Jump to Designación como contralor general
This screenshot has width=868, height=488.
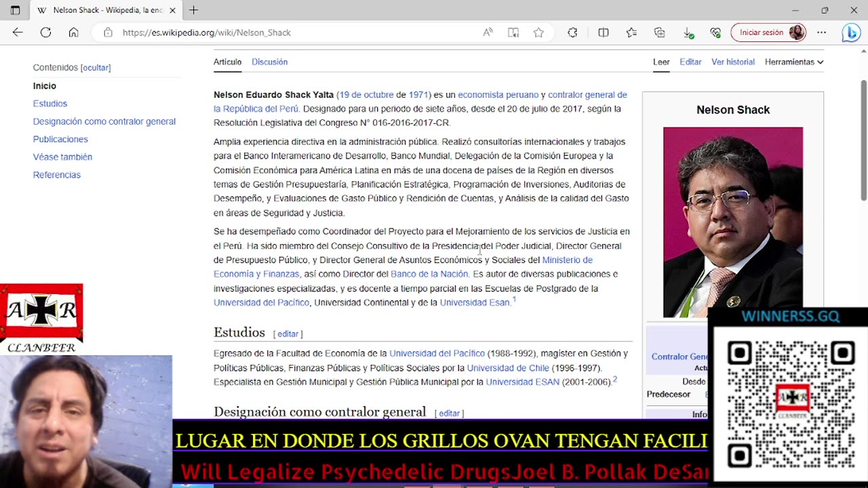click(x=104, y=121)
